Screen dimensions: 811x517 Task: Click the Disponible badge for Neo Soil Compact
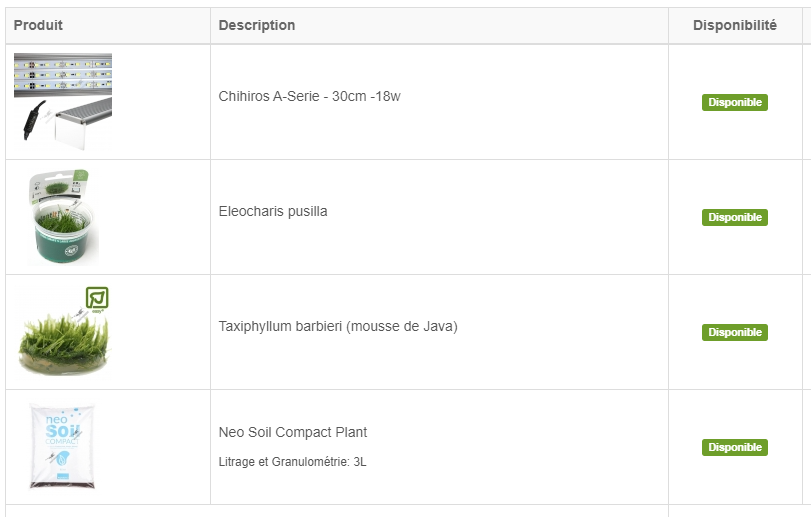[734, 447]
